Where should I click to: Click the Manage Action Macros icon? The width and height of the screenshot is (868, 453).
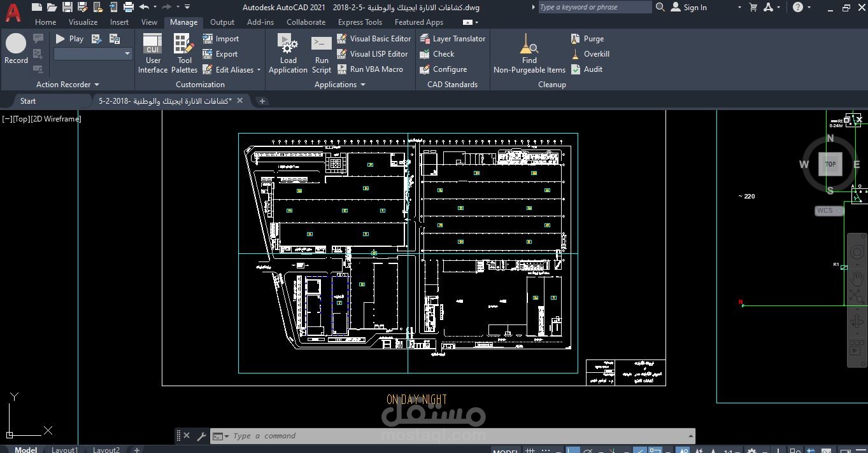[115, 39]
